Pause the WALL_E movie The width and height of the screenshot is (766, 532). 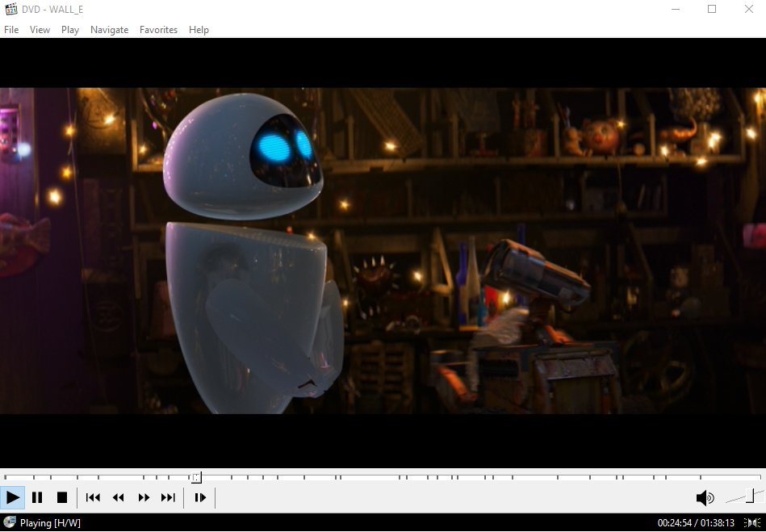coord(37,497)
